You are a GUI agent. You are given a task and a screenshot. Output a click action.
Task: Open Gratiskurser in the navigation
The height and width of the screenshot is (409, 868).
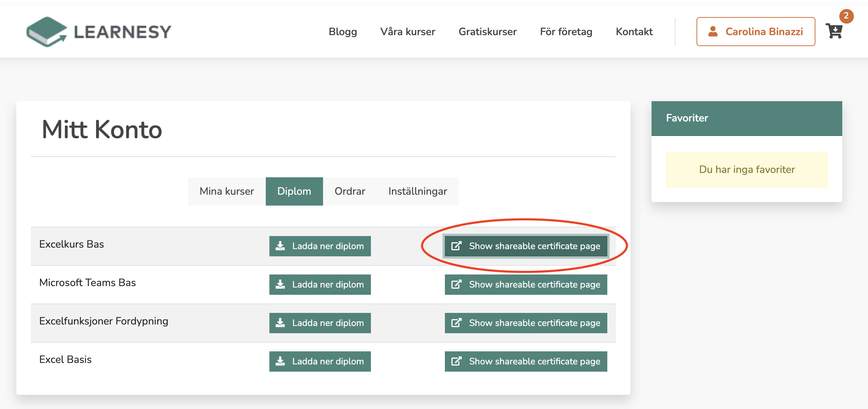pos(488,32)
